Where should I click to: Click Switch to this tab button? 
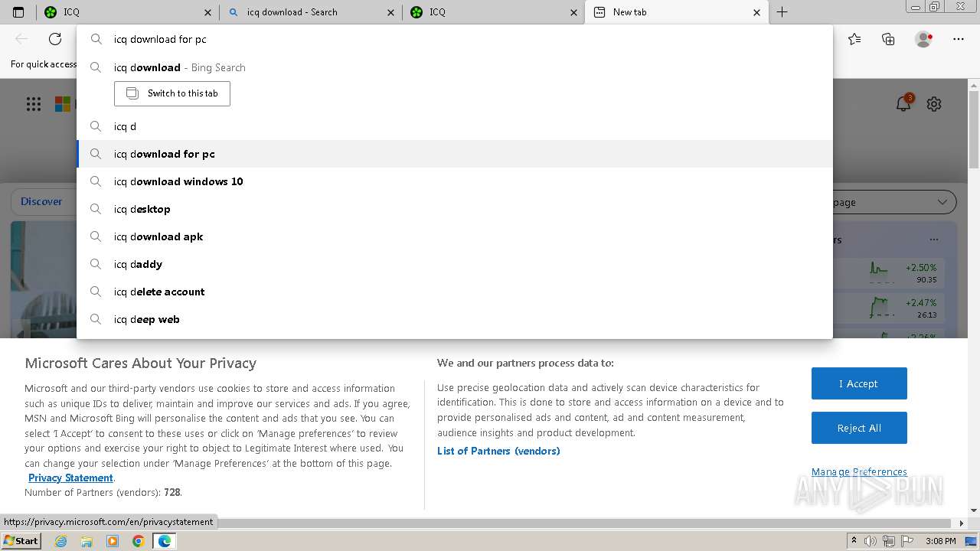(x=172, y=93)
